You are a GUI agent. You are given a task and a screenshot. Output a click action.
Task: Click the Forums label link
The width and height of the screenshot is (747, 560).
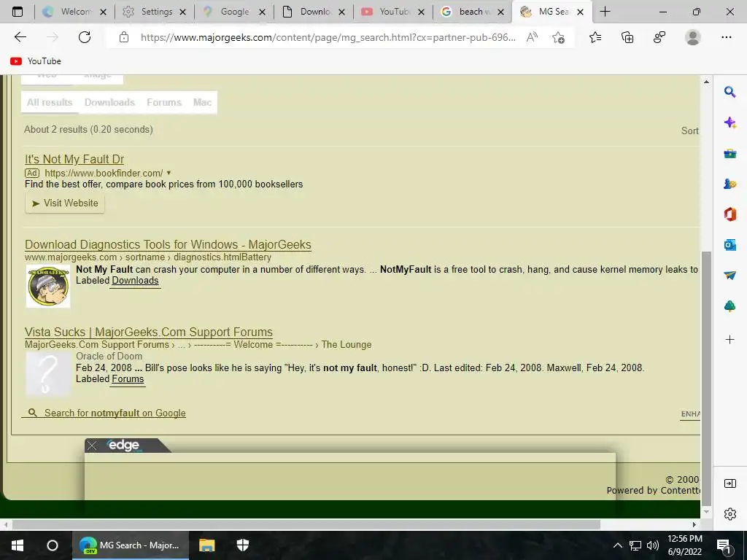tap(128, 379)
